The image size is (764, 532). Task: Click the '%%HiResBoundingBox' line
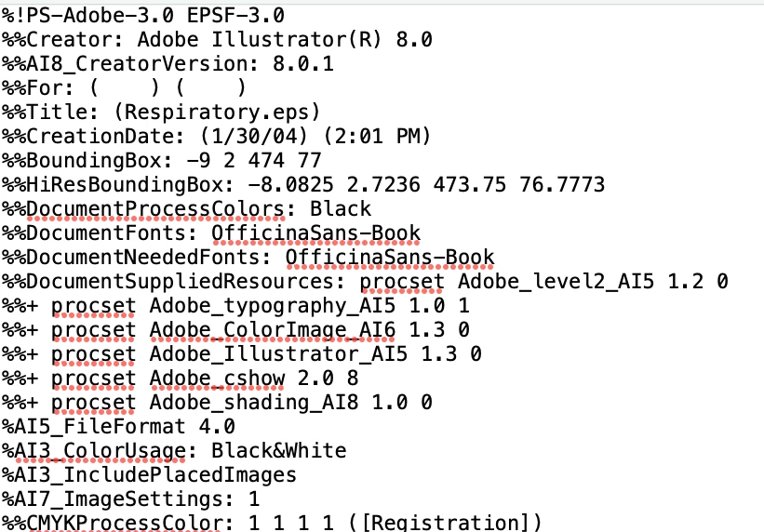pyautogui.click(x=303, y=185)
